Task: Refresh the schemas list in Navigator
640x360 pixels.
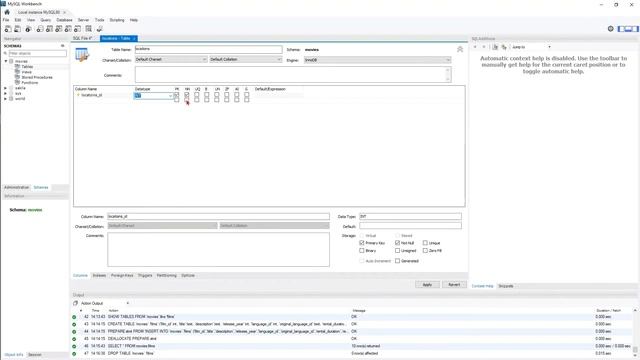Action: pos(62,46)
